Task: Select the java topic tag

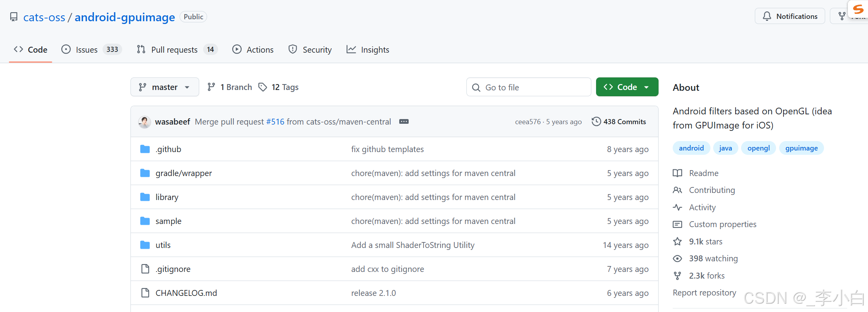Action: tap(725, 148)
